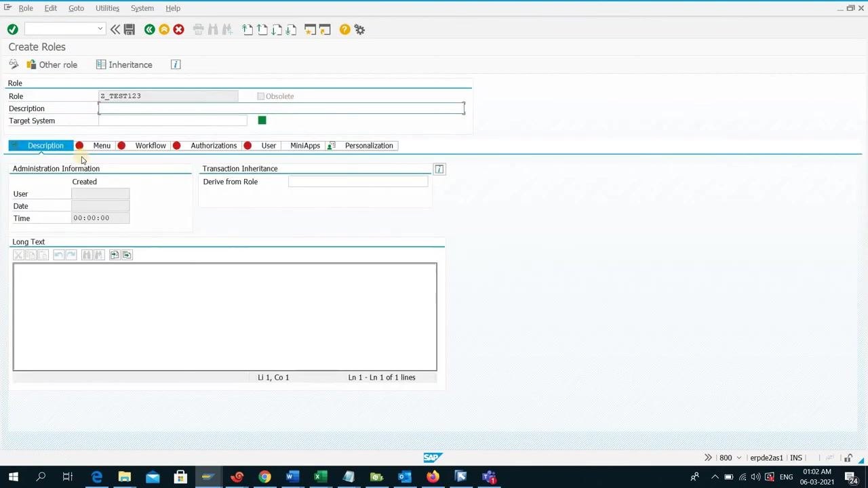This screenshot has width=868, height=488.
Task: Collapse the command field with double chevron
Action: (115, 29)
